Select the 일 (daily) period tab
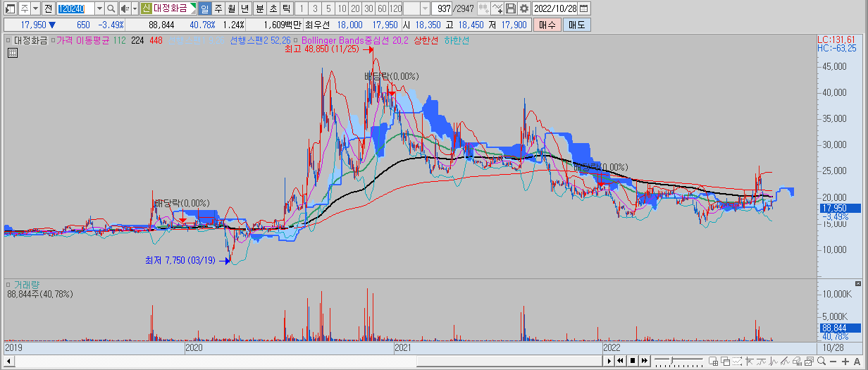The image size is (868, 370). (204, 8)
